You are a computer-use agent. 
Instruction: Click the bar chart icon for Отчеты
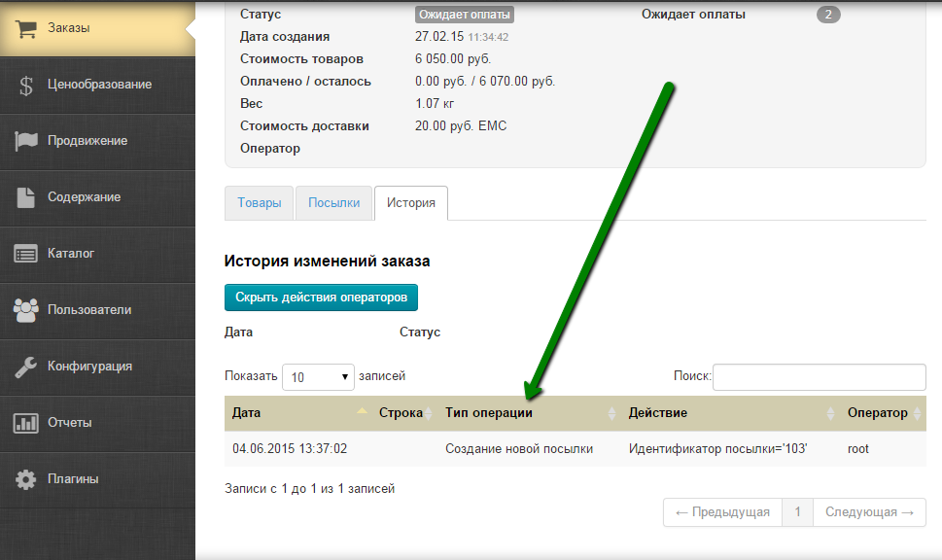pyautogui.click(x=26, y=423)
